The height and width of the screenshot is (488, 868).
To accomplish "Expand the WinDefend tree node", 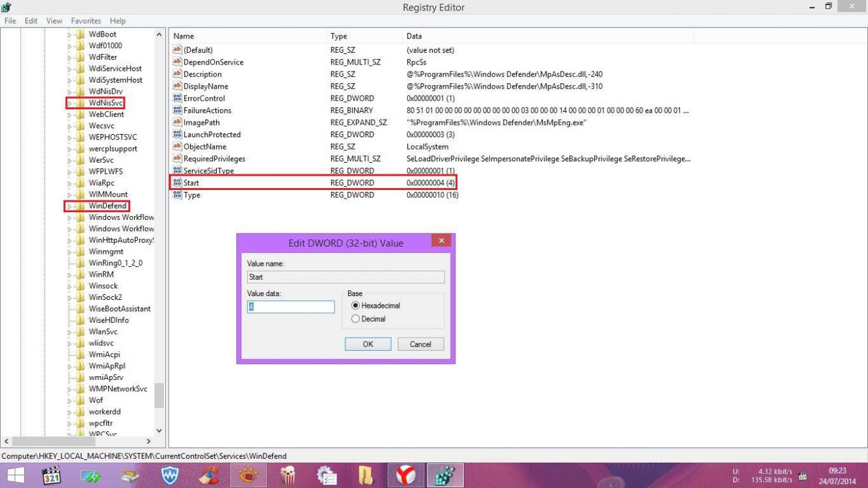I will tap(70, 206).
